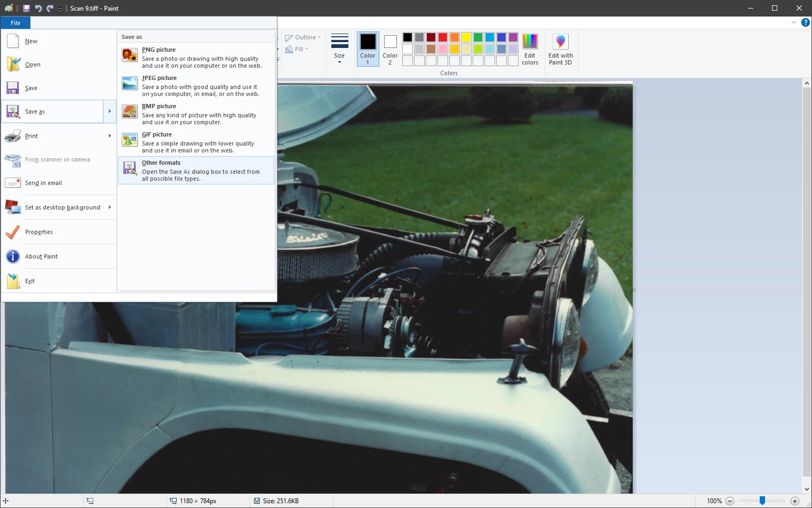
Task: Select the Color 1 swatch button
Action: (368, 49)
